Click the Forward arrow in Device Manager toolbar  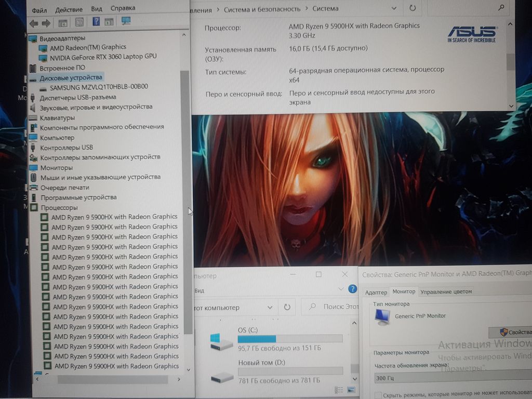[46, 23]
